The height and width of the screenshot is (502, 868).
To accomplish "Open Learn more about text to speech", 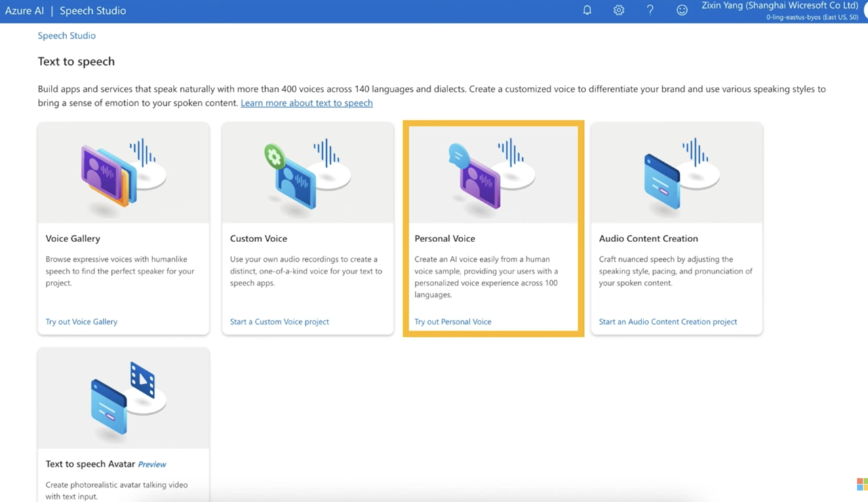I will [307, 102].
